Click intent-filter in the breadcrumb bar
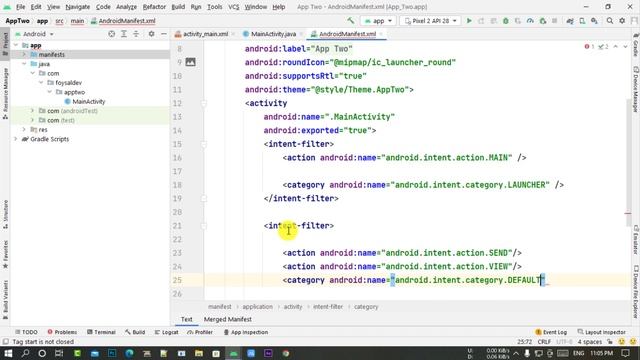The width and height of the screenshot is (640, 360). tap(328, 307)
